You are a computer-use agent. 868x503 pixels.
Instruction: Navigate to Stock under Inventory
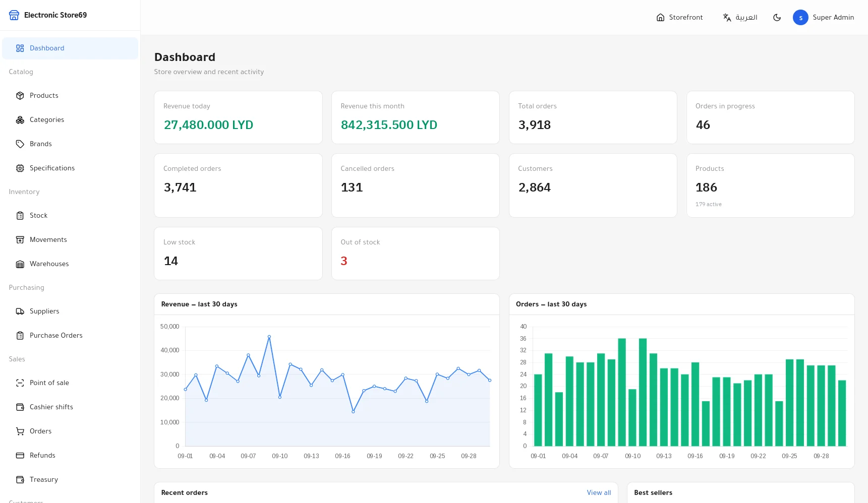pyautogui.click(x=70, y=216)
